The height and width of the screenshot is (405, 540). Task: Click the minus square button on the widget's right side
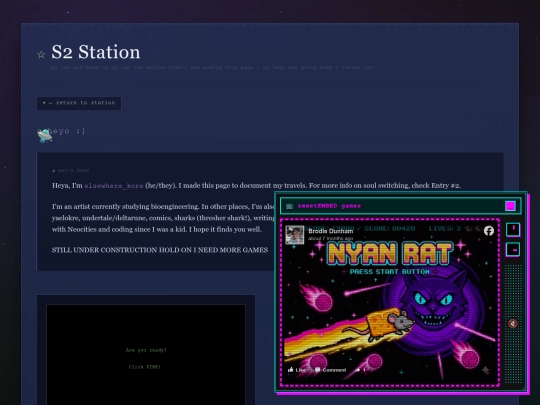tap(513, 250)
